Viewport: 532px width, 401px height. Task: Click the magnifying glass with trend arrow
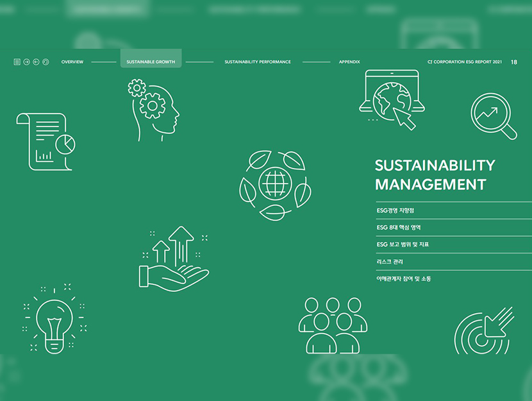coord(494,117)
